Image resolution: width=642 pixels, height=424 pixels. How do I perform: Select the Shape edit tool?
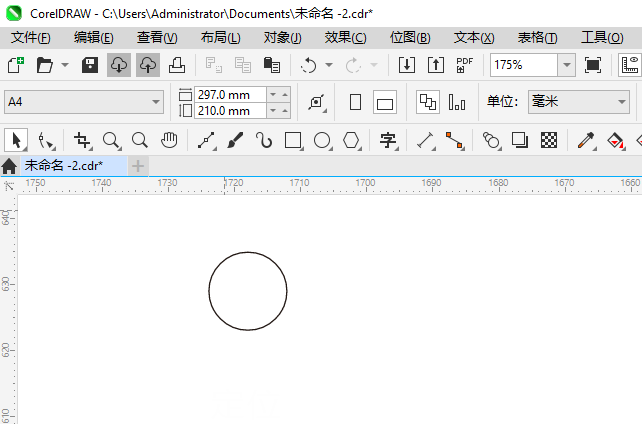pos(46,141)
